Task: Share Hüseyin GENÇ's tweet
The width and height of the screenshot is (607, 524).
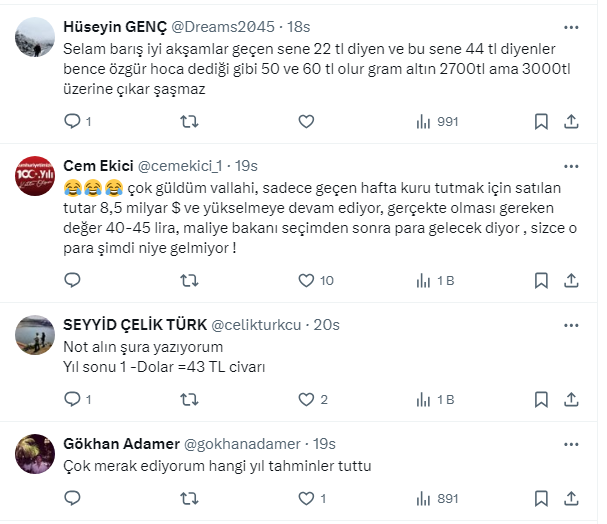Action: 571,121
